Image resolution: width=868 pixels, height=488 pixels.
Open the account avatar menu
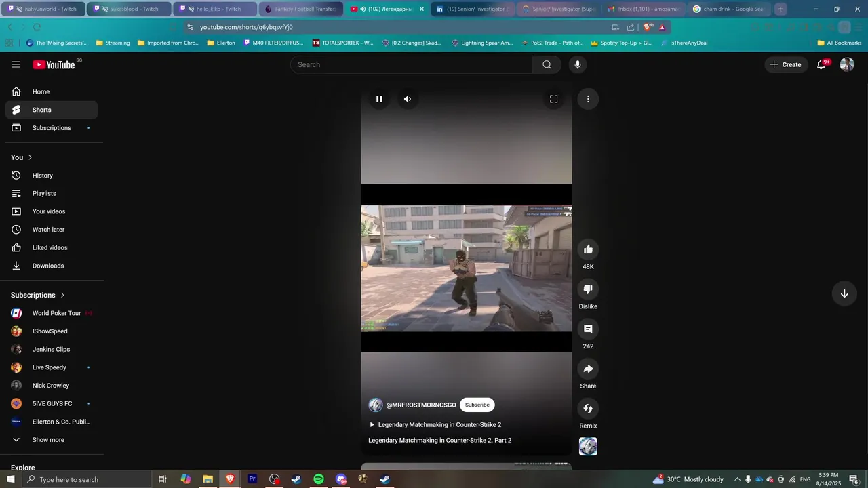point(847,64)
